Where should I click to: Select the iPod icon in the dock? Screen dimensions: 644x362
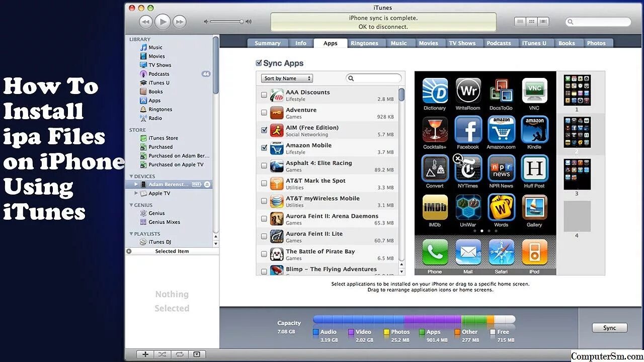pyautogui.click(x=534, y=252)
